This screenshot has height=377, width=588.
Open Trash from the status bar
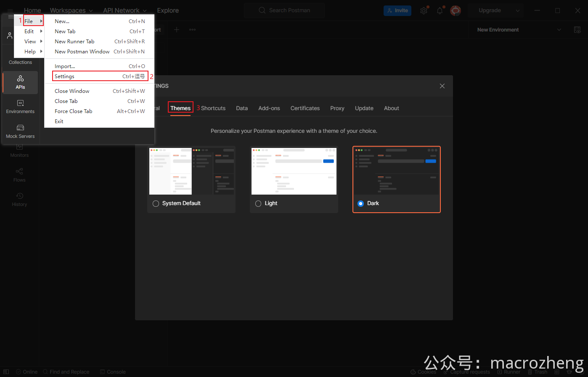click(538, 372)
